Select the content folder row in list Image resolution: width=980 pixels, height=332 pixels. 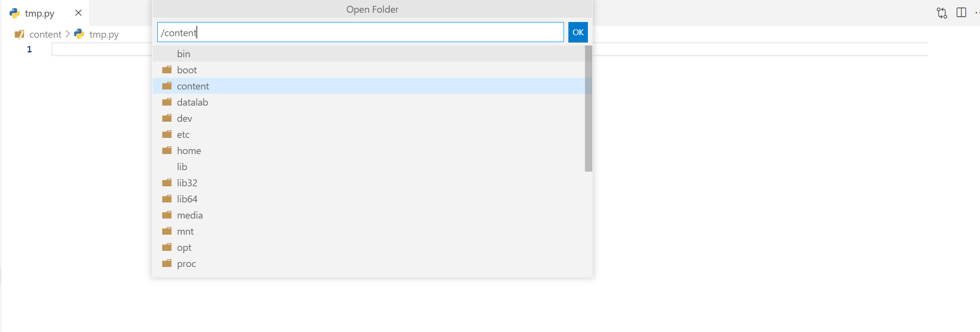(x=369, y=86)
